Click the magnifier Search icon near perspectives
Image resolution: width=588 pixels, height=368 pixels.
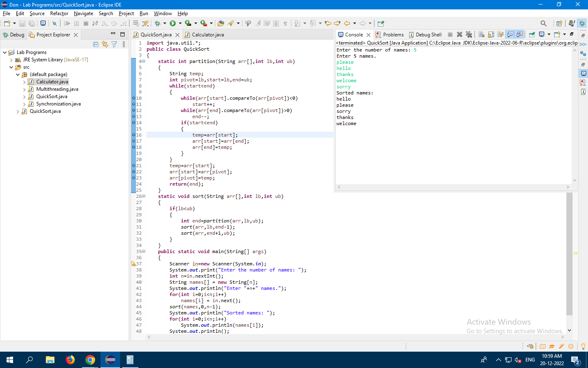point(543,23)
